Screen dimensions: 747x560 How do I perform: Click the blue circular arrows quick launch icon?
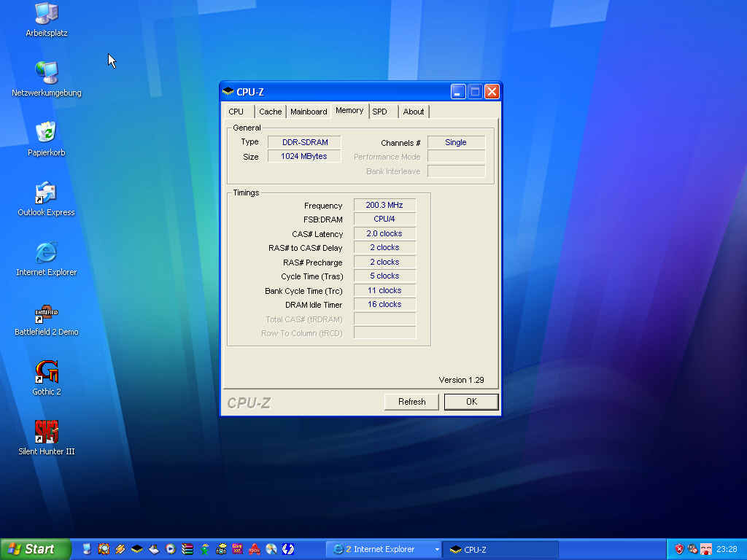coord(287,549)
